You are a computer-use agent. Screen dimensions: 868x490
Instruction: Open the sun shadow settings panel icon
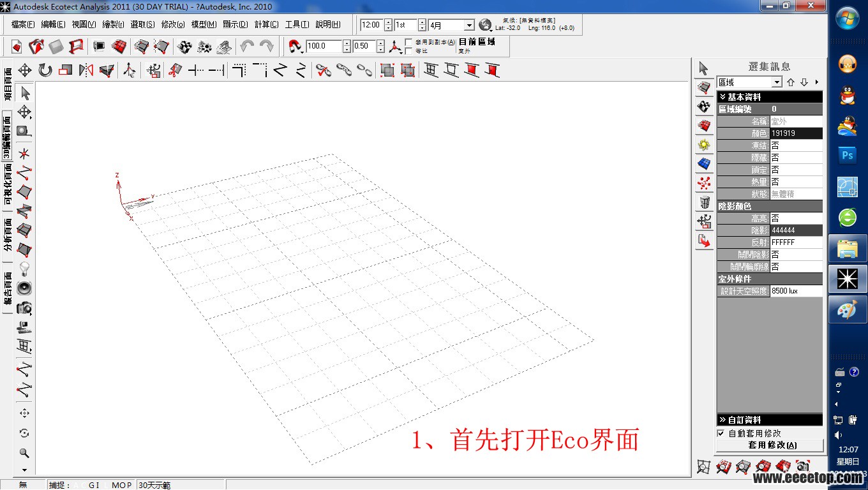[x=704, y=145]
